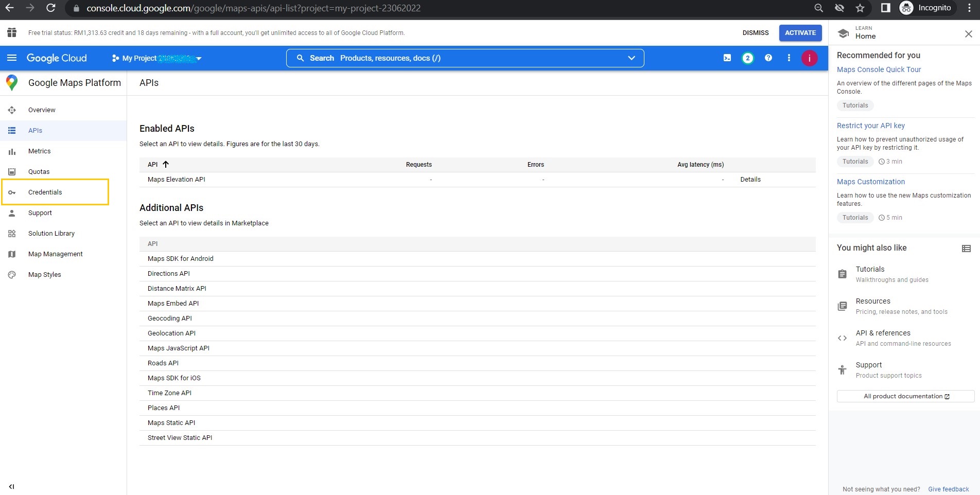The width and height of the screenshot is (980, 495).
Task: Open Maps Customization tutorial
Action: tap(870, 182)
